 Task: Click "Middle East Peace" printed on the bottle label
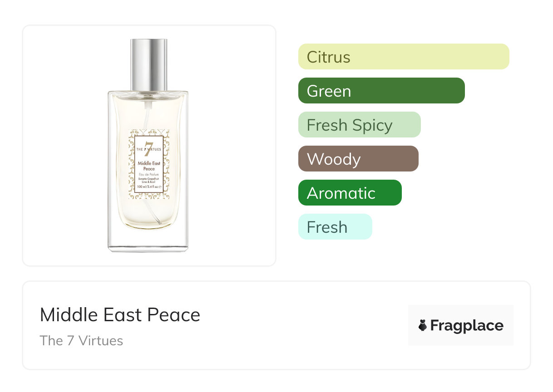click(x=148, y=166)
